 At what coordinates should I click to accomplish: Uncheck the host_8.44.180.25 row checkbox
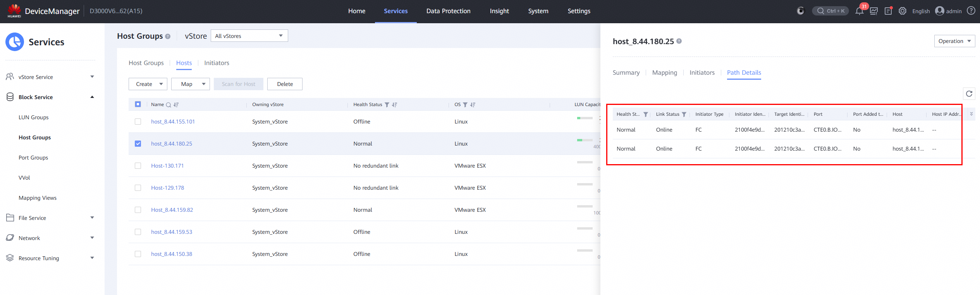138,144
